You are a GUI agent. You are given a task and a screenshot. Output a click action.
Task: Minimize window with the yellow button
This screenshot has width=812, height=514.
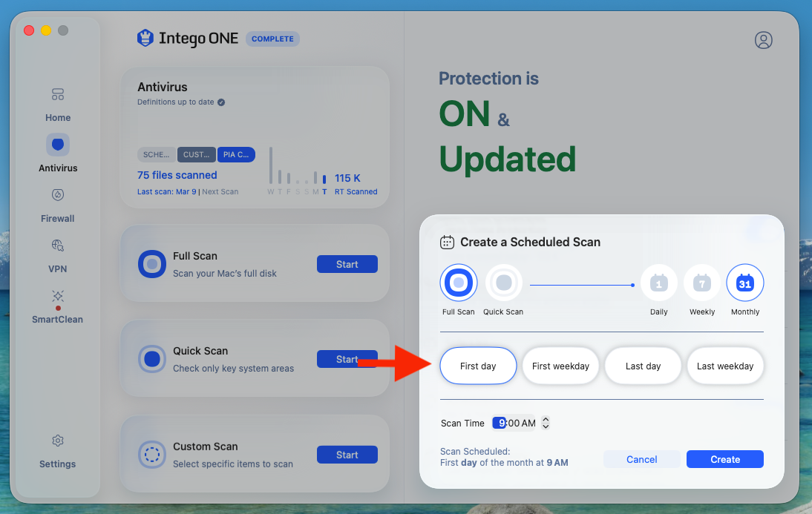[x=46, y=30]
